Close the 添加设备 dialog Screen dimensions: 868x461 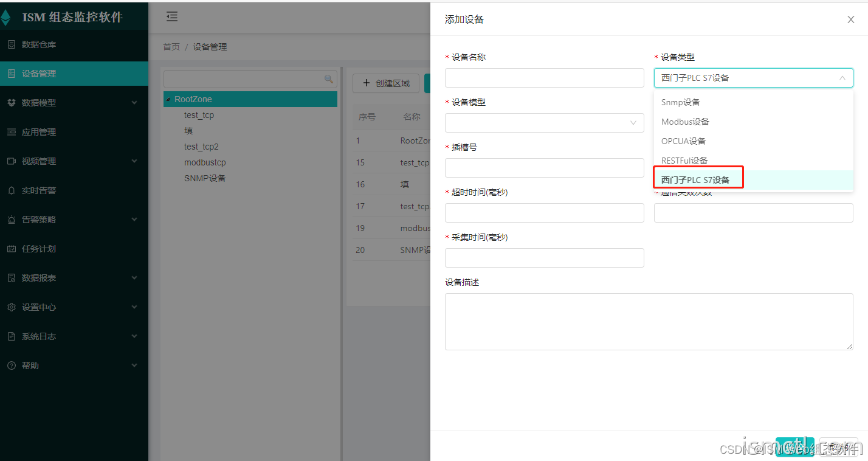(851, 19)
